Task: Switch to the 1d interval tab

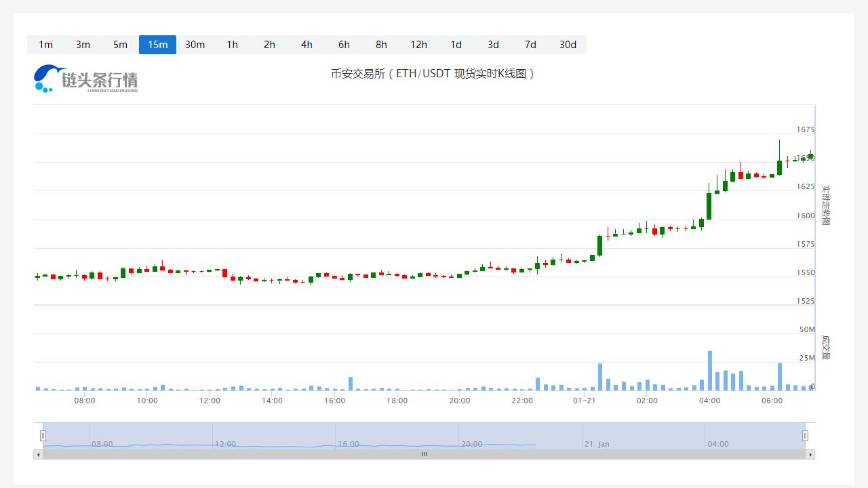Action: pos(456,45)
